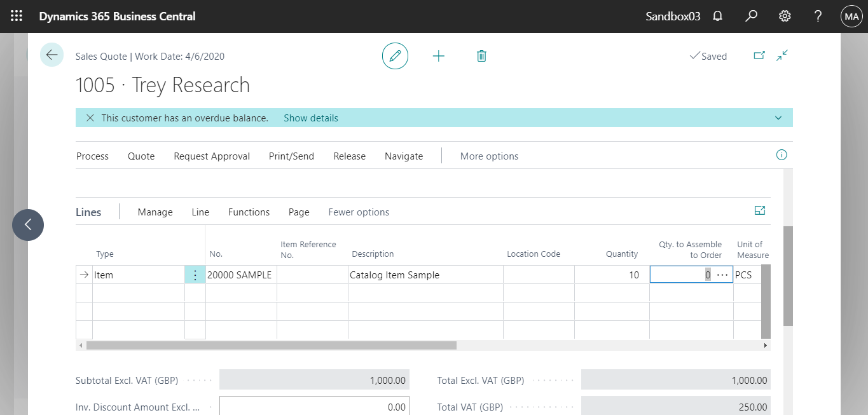The image size is (868, 415).
Task: Open the Request Approval menu
Action: point(212,156)
